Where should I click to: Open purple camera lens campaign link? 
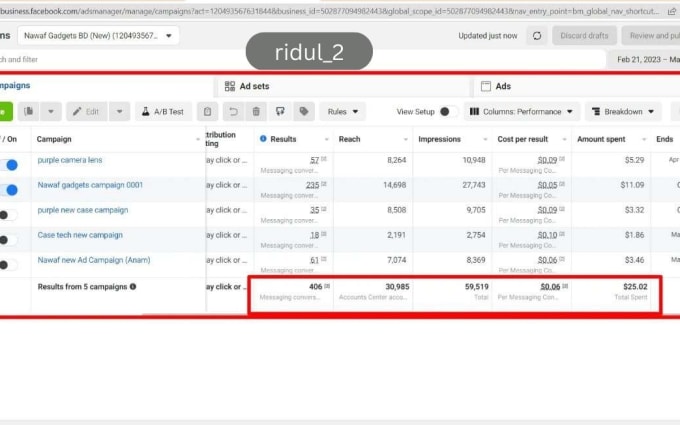70,160
